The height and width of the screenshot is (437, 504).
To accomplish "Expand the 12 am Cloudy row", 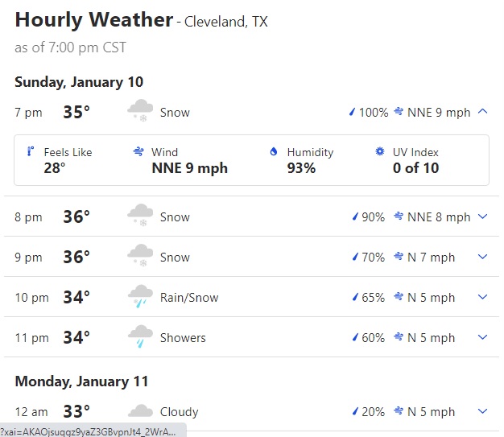I will [x=482, y=410].
